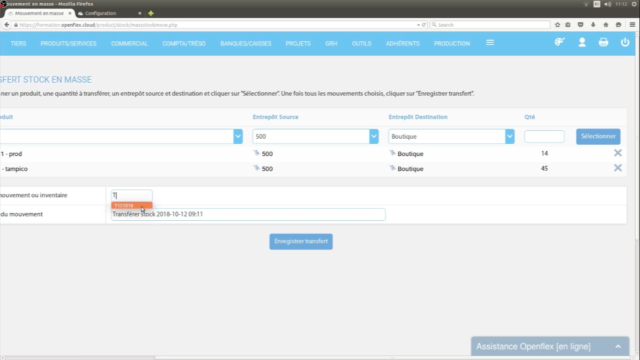Open the COMMERCIAL menu
Image resolution: width=640 pixels, height=360 pixels.
click(129, 43)
